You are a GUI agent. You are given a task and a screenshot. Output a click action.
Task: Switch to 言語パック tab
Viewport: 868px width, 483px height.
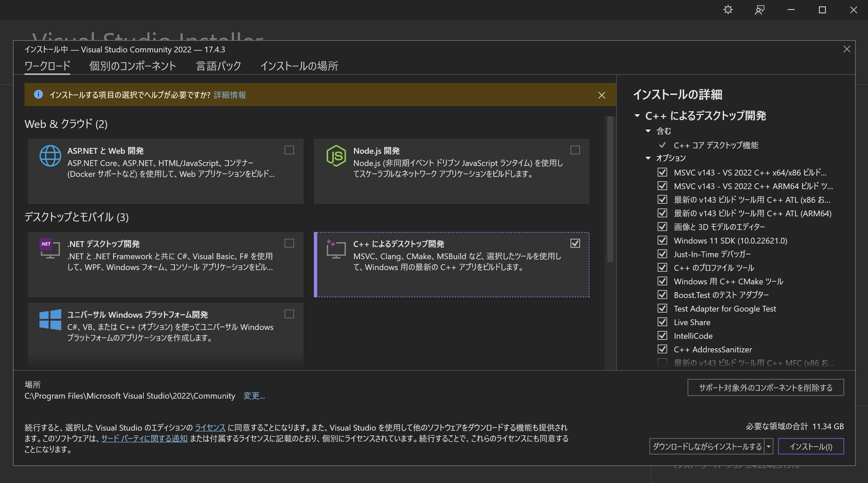219,66
